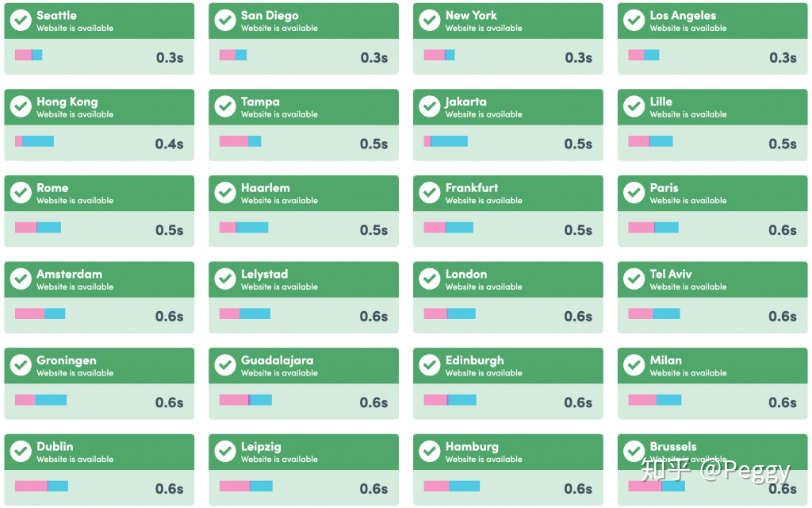This screenshot has height=508, width=812.
Task: Click the Hong Kong checkmark icon
Action: (x=21, y=107)
